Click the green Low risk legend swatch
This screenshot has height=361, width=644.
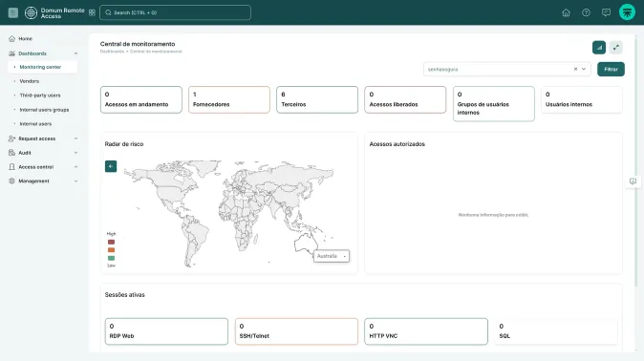pos(111,258)
